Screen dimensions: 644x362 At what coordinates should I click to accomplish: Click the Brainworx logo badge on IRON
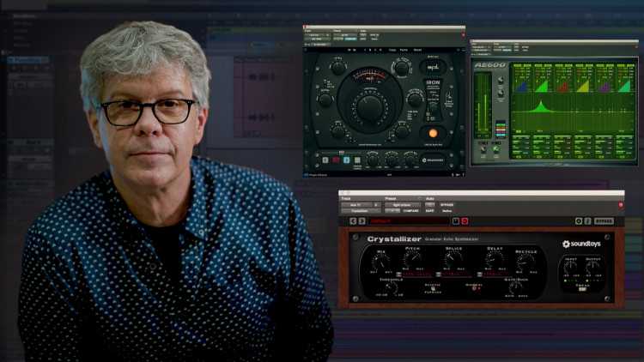[434, 160]
